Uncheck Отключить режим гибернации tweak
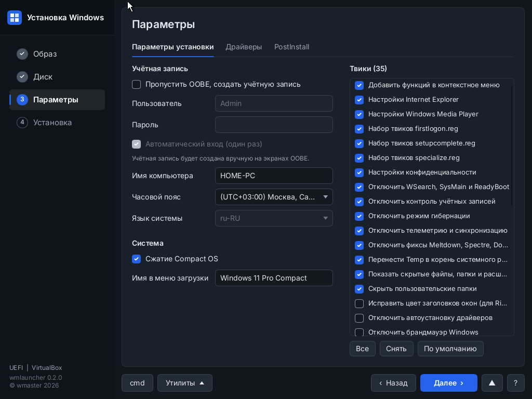This screenshot has height=399, width=532. click(x=359, y=216)
